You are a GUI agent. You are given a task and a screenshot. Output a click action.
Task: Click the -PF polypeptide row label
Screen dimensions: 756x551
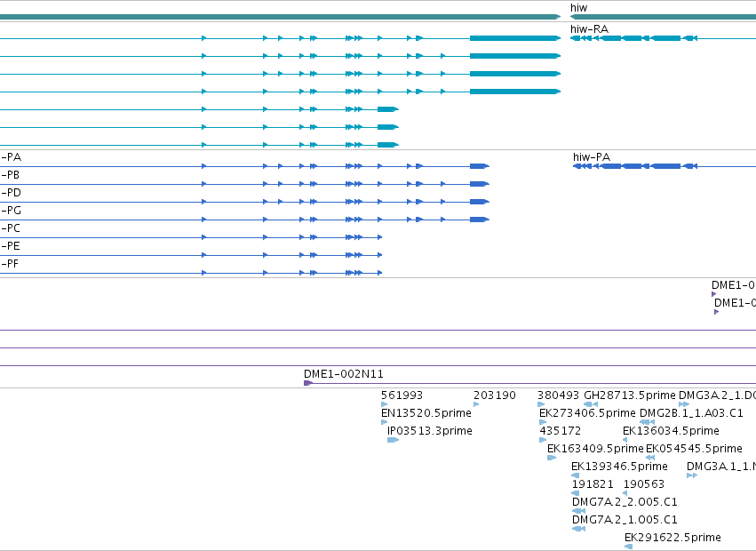click(x=10, y=264)
